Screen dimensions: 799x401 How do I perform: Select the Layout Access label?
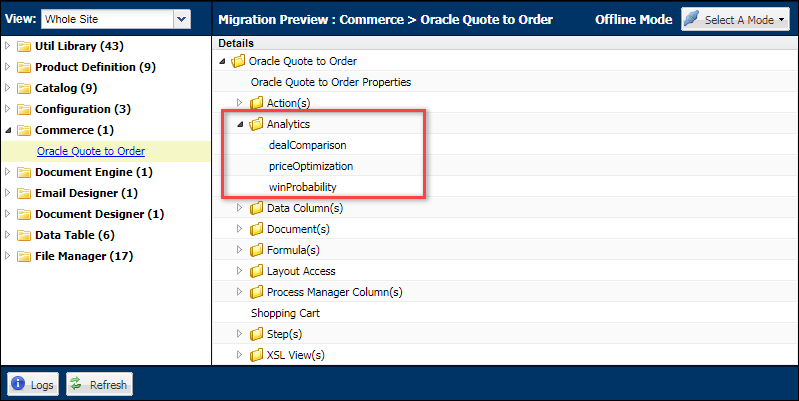(x=301, y=271)
